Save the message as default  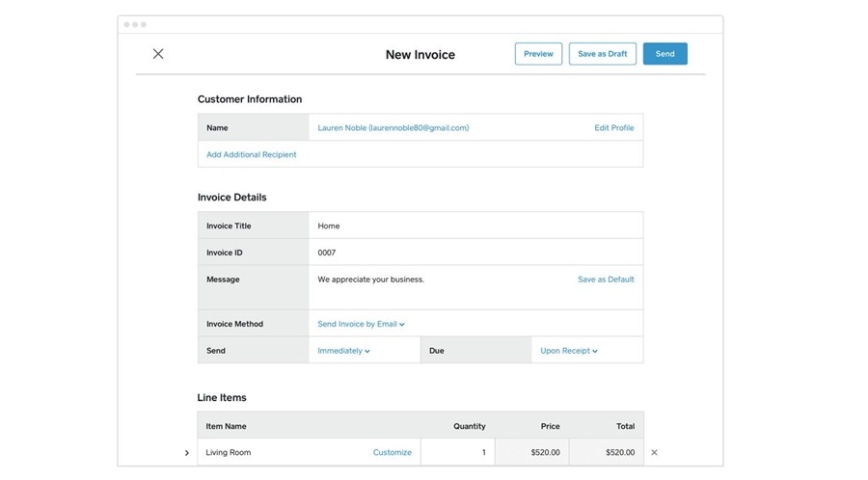606,280
